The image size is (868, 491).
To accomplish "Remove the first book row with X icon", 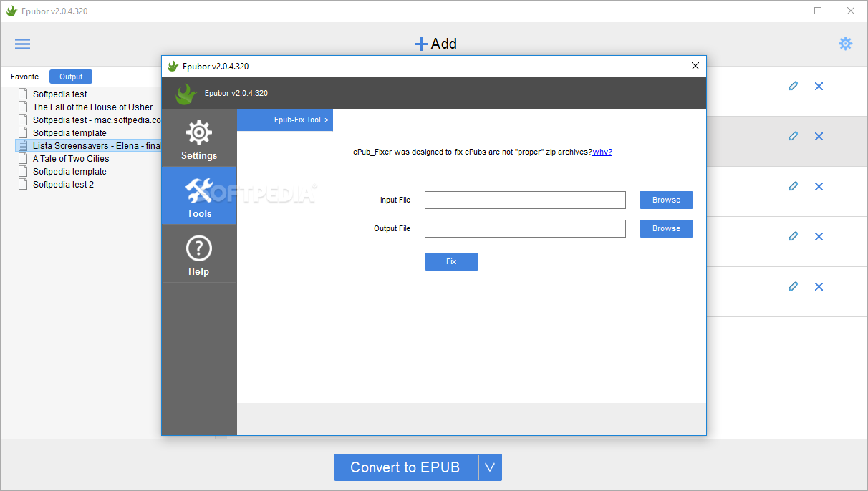I will click(x=819, y=86).
